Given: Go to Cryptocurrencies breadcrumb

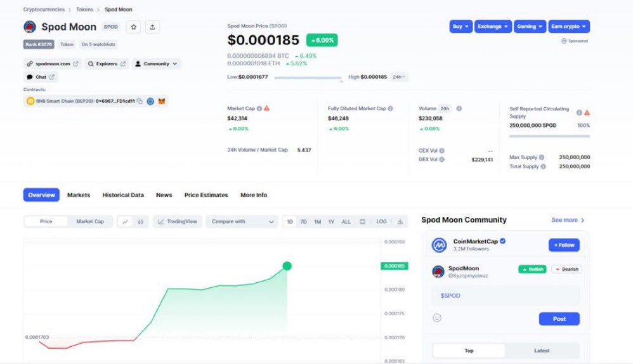Looking at the screenshot, I should tap(44, 10).
